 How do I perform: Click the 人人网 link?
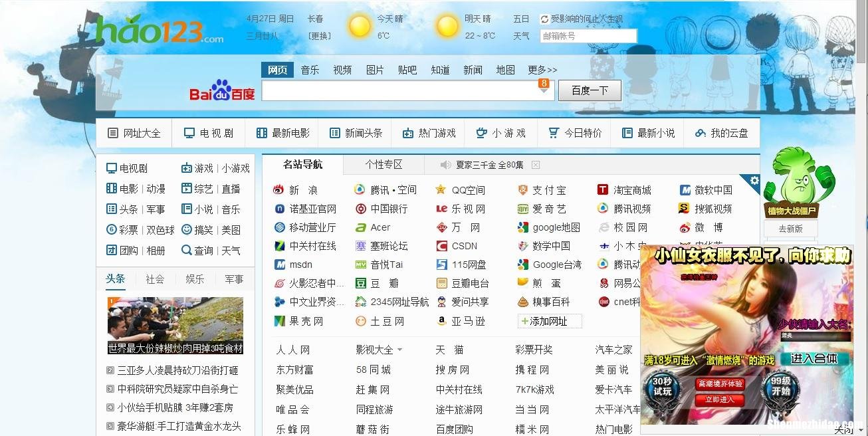(x=293, y=350)
